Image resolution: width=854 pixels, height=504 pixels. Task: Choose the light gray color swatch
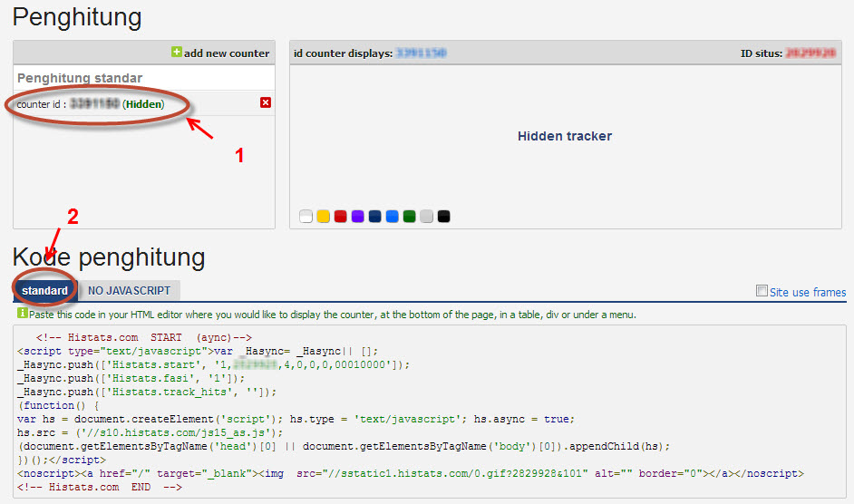click(426, 217)
